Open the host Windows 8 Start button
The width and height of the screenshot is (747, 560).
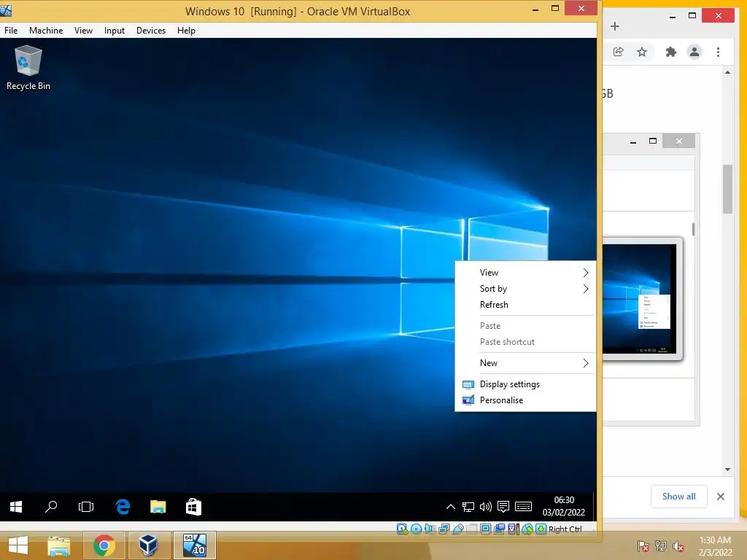coord(18,545)
